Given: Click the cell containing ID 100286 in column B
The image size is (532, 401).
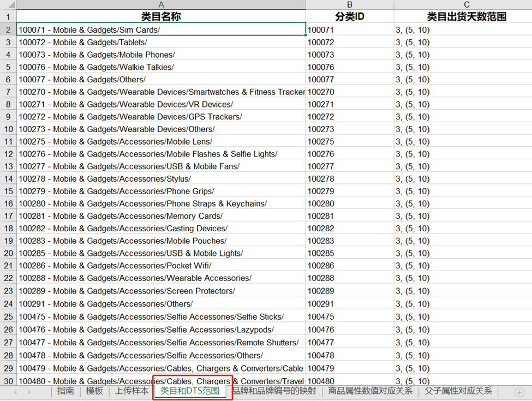Looking at the screenshot, I should [350, 266].
